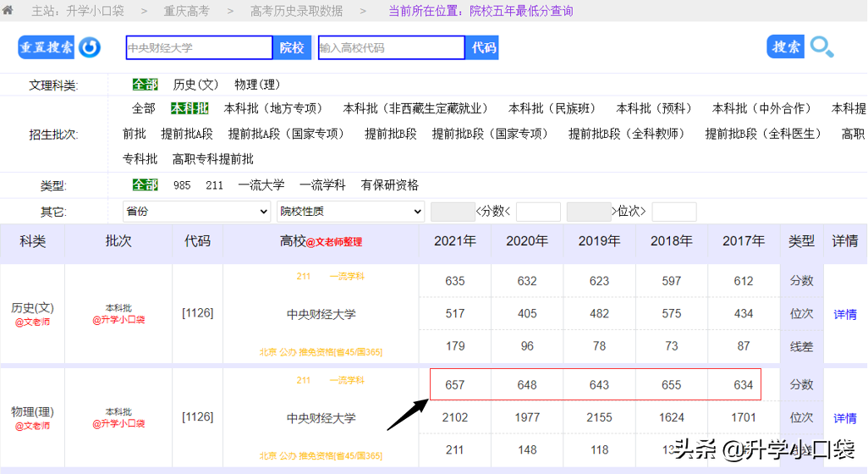
Task: Select 历史(文) subject filter
Action: (x=195, y=85)
